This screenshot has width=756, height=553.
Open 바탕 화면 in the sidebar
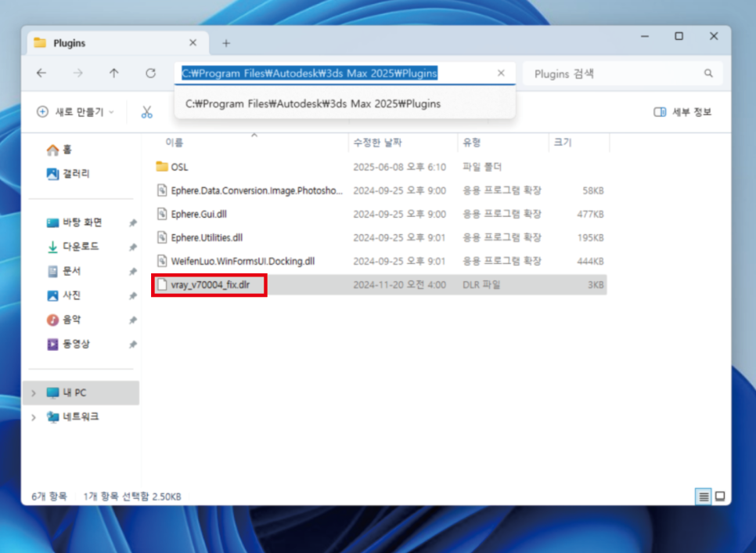pos(74,222)
